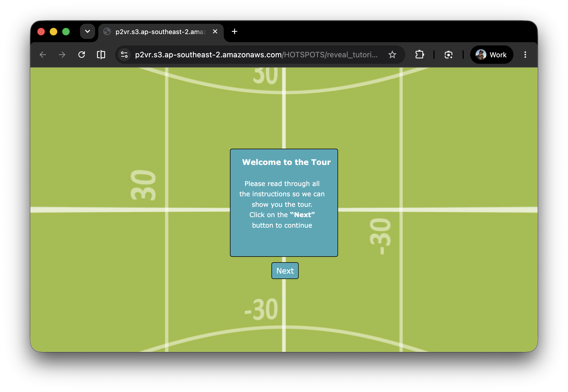Open the tab search dropdown chevron
Screen dimensions: 568x392
point(88,31)
